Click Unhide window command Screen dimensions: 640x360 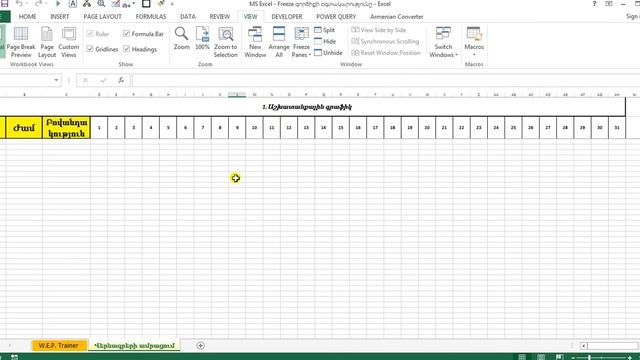(329, 53)
